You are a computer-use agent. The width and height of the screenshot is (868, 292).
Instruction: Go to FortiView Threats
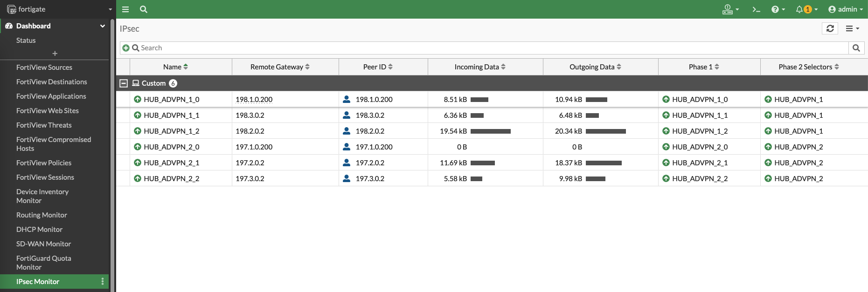click(x=44, y=125)
